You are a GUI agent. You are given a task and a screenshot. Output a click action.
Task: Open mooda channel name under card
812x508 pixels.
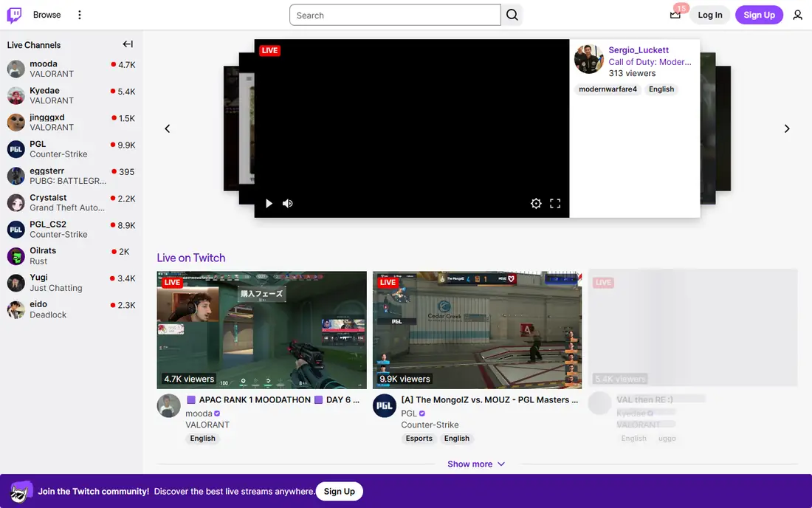coord(199,413)
